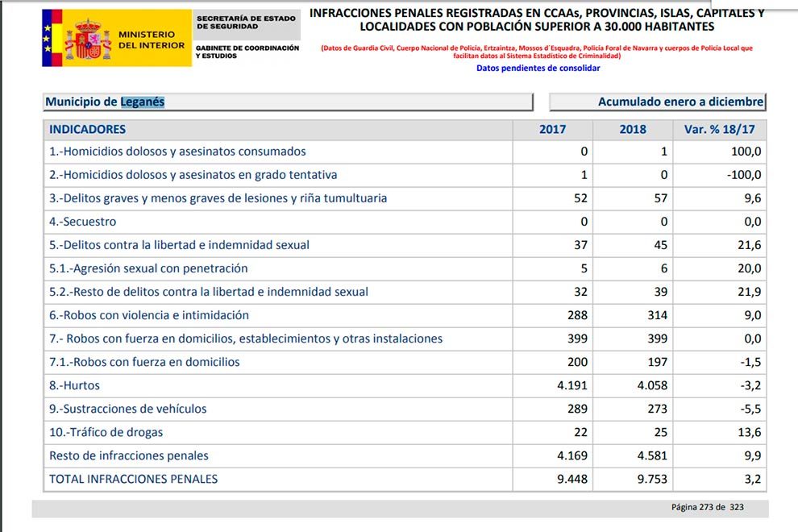
Task: Select the TOTAL INFRACCIONES PENALES row label
Action: pyautogui.click(x=134, y=479)
